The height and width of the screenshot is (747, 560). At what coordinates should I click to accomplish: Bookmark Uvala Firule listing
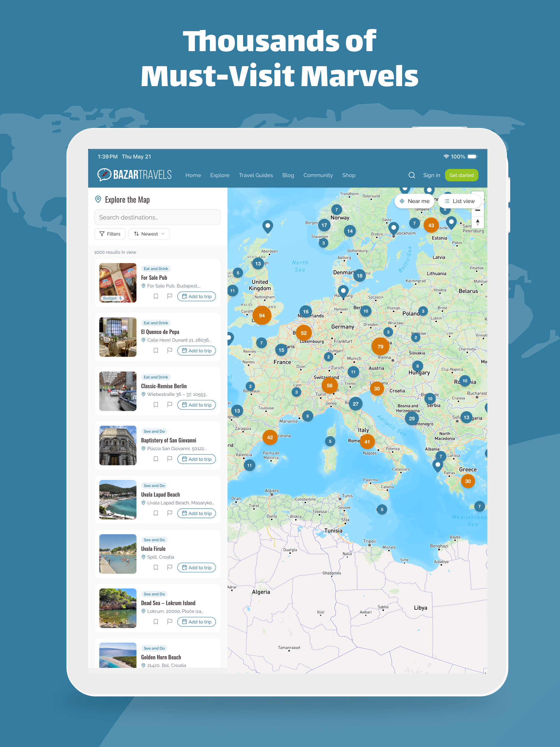[x=156, y=567]
